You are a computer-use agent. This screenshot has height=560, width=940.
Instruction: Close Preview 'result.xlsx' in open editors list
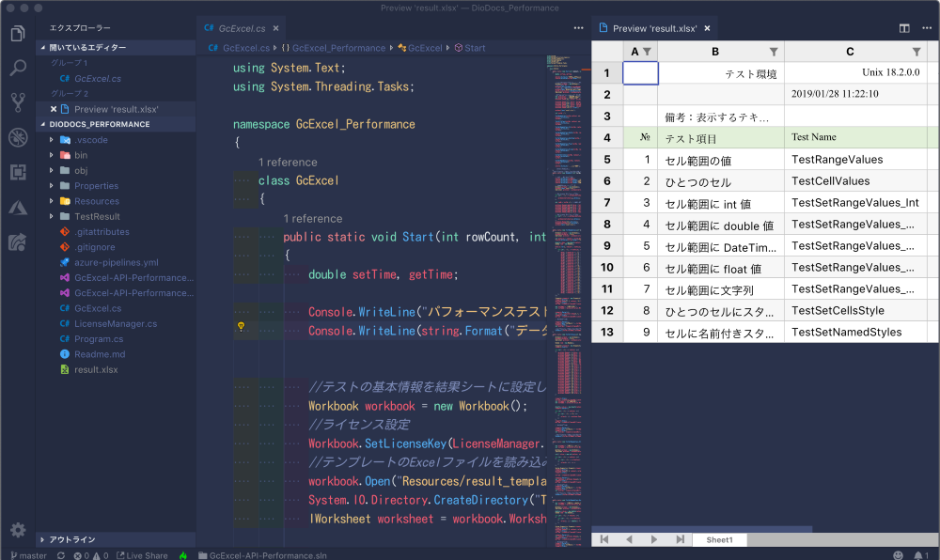54,109
